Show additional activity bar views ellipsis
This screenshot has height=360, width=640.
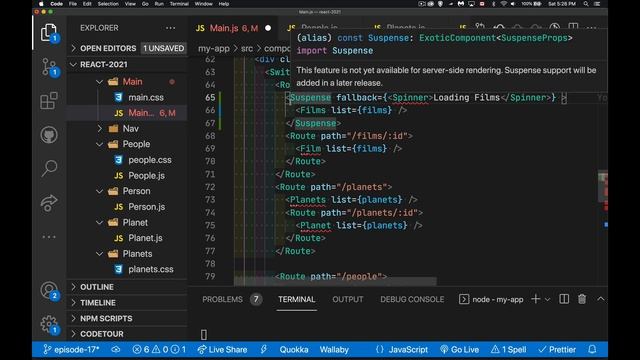coord(49,237)
